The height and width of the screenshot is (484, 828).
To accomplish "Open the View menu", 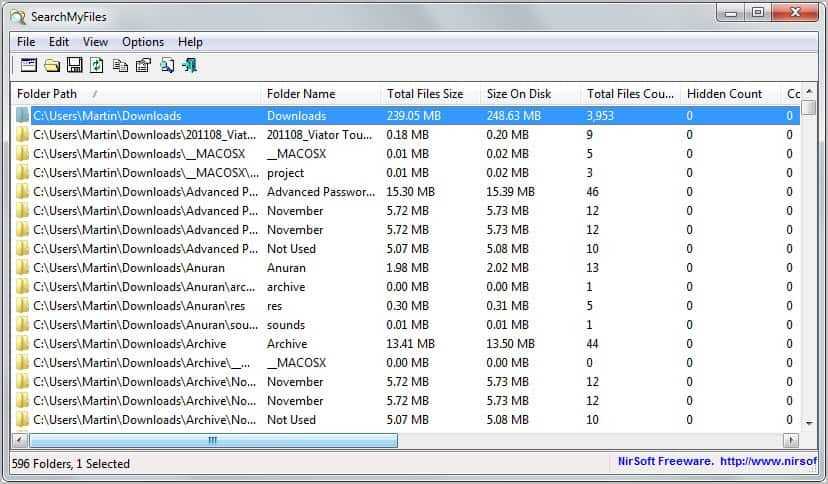I will point(96,42).
